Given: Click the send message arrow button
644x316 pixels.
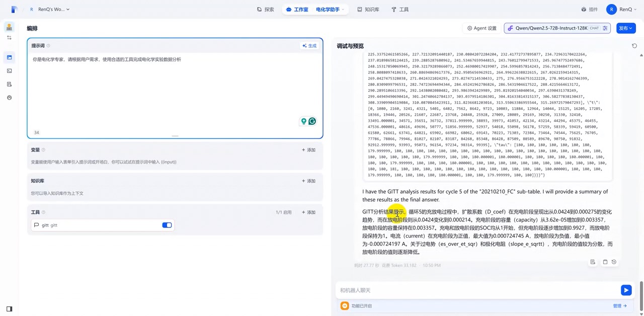Looking at the screenshot, I should click(x=626, y=290).
